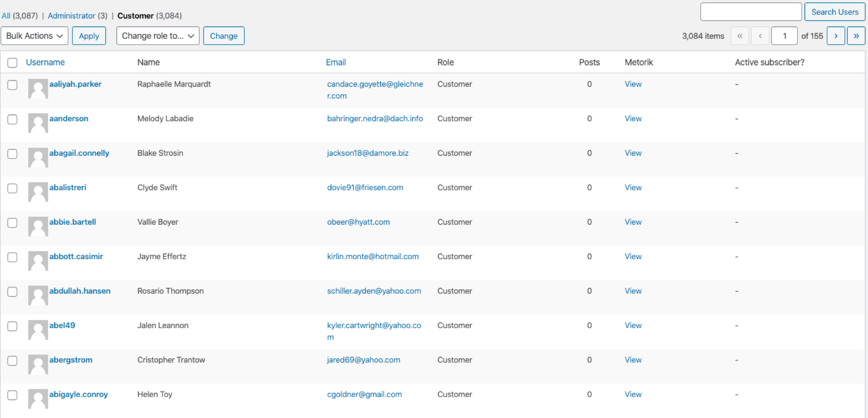Image resolution: width=868 pixels, height=418 pixels.
Task: Check the select-all checkbox in the header
Action: click(x=12, y=63)
